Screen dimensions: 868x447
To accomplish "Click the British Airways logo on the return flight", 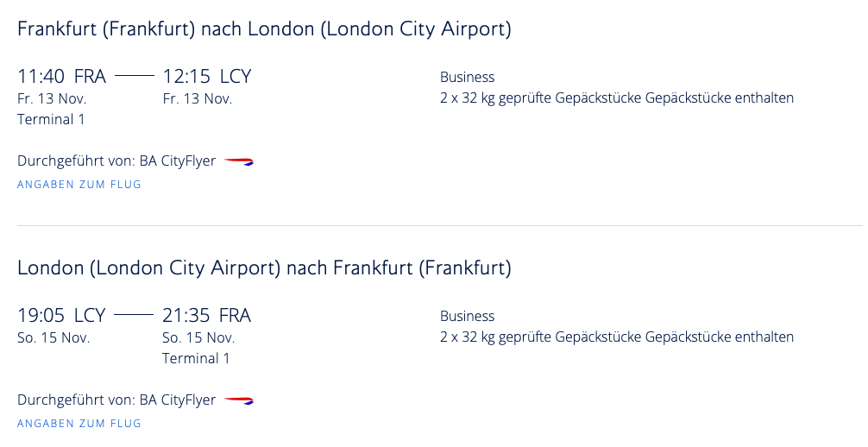I will point(239,400).
